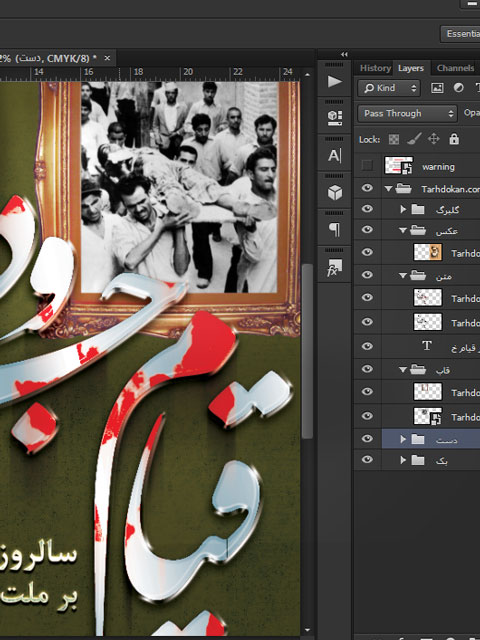This screenshot has height=640, width=480.
Task: Select the warning layer thumbnail
Action: (398, 165)
